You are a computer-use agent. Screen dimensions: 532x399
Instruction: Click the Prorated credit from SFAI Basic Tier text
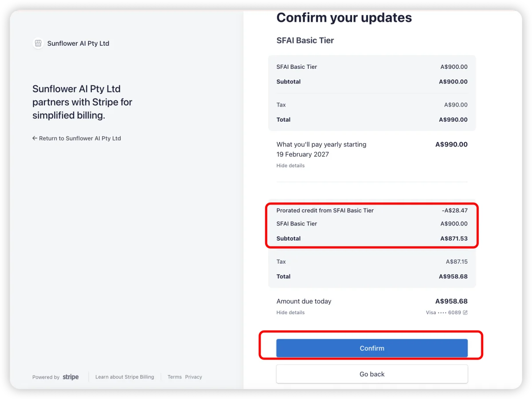coord(325,210)
